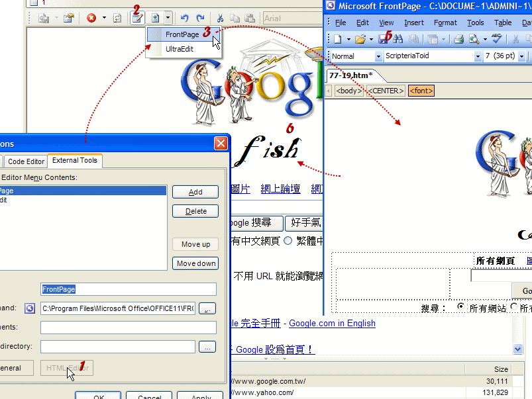
Task: Click the Edit page toolbar icon
Action: (x=137, y=18)
